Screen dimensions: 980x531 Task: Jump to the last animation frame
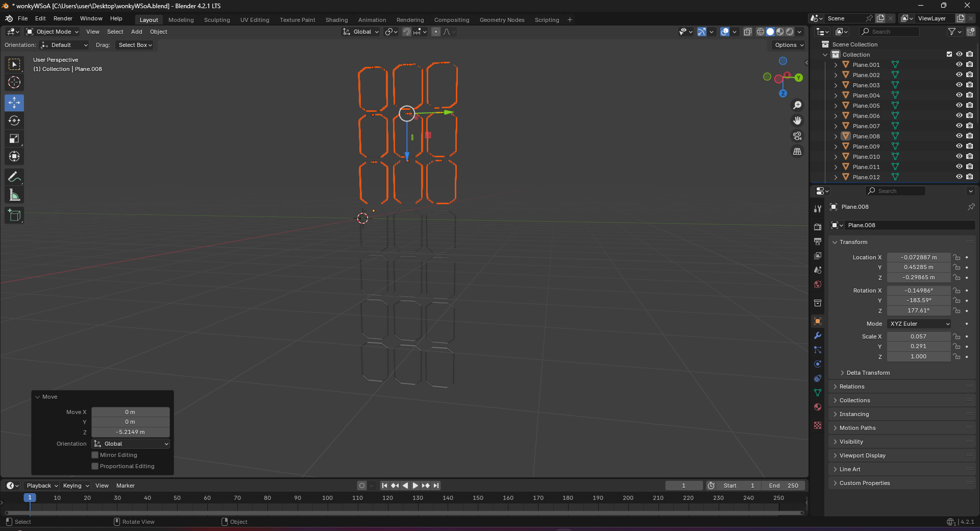point(436,486)
